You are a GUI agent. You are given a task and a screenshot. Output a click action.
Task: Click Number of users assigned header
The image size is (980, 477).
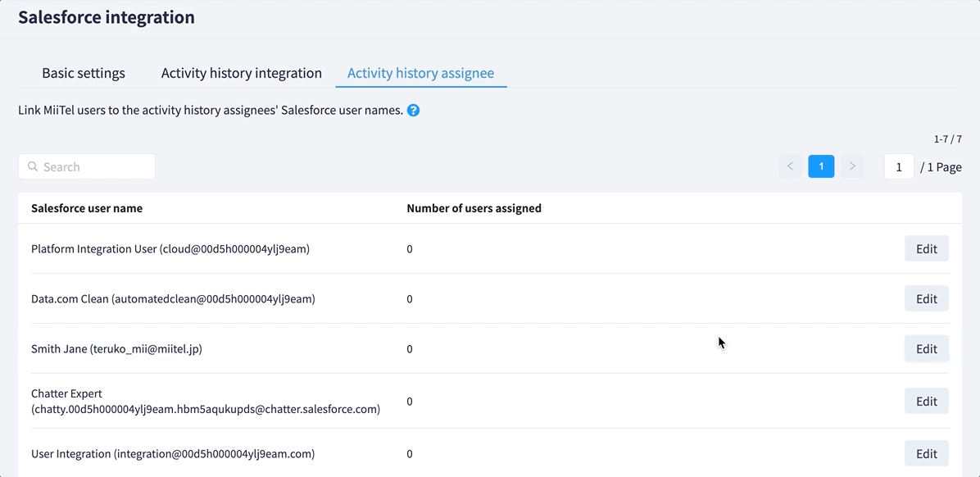coord(474,208)
